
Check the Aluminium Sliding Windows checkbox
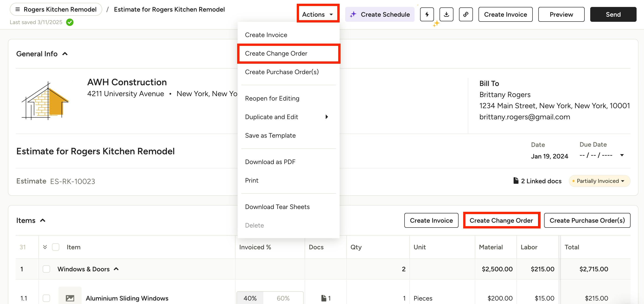[46, 298]
